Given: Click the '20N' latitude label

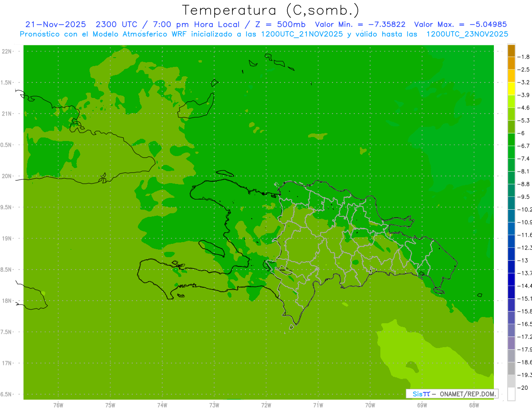Looking at the screenshot, I should 7,176.
